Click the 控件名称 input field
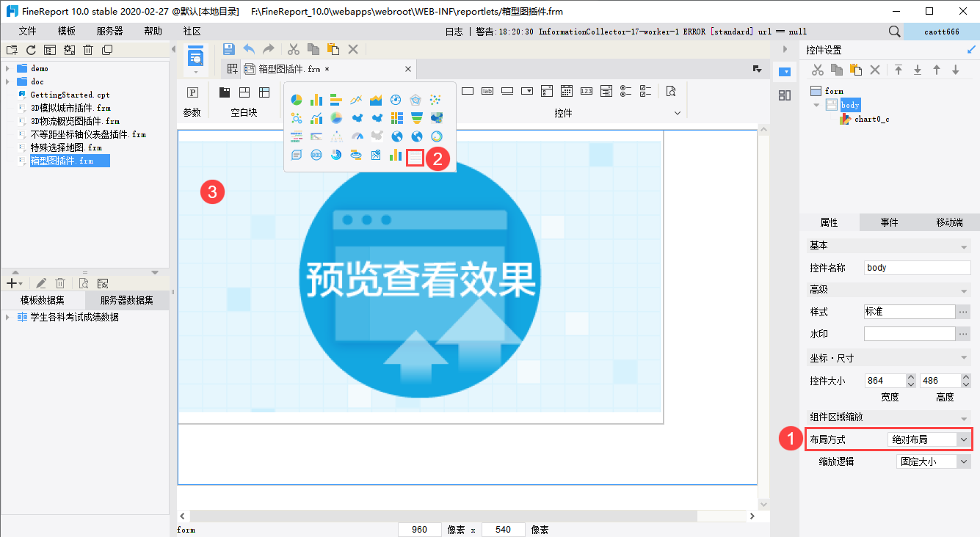 917,268
